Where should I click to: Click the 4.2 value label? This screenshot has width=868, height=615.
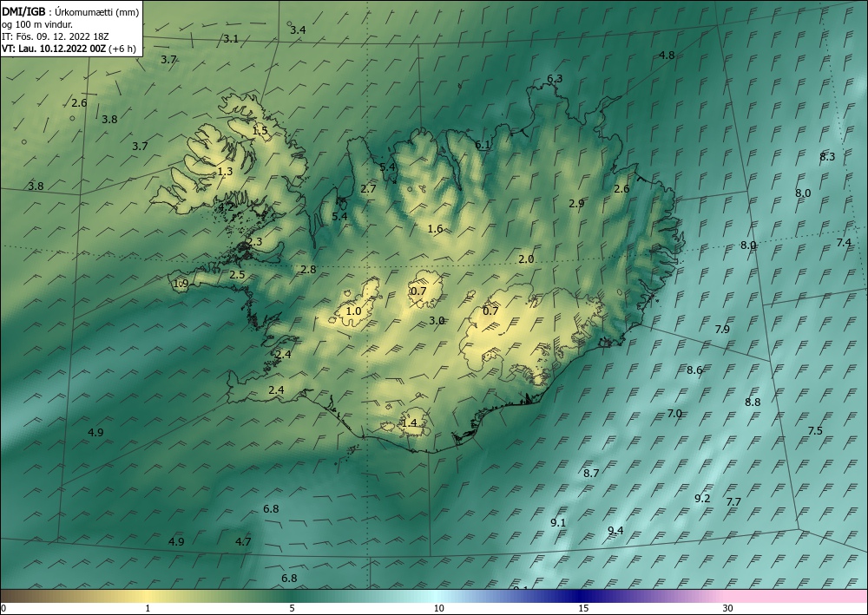coord(226,207)
